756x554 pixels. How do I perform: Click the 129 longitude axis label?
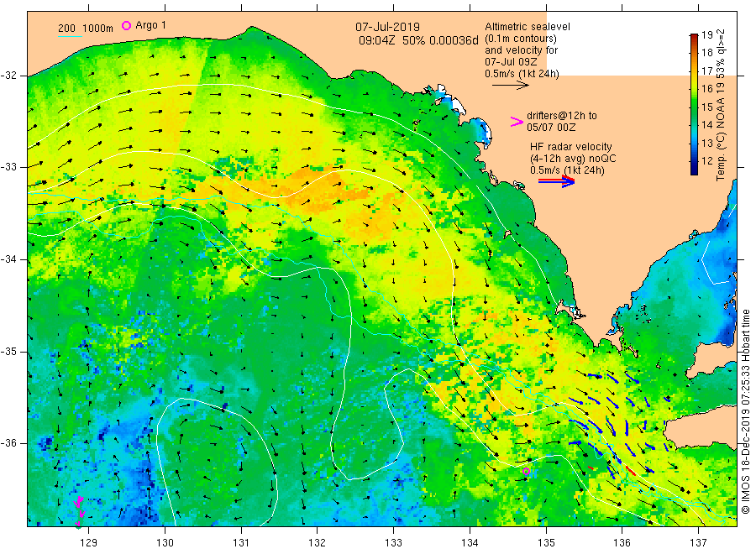click(x=89, y=543)
